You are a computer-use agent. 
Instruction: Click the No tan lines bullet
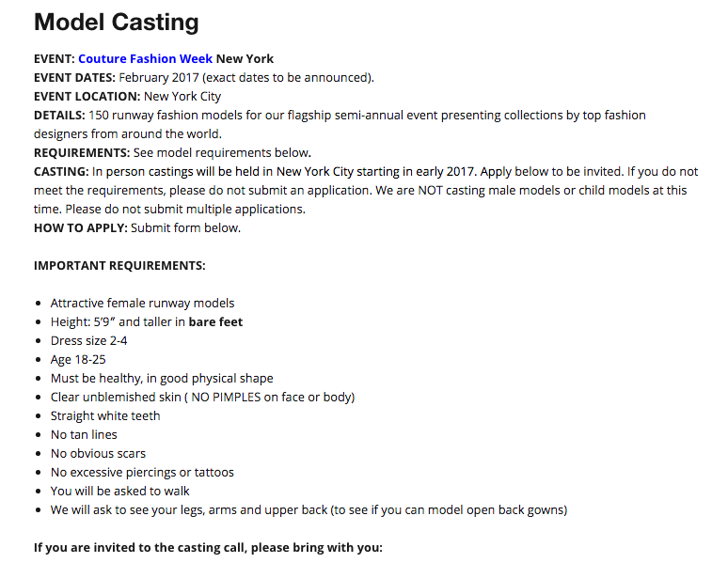[x=84, y=435]
